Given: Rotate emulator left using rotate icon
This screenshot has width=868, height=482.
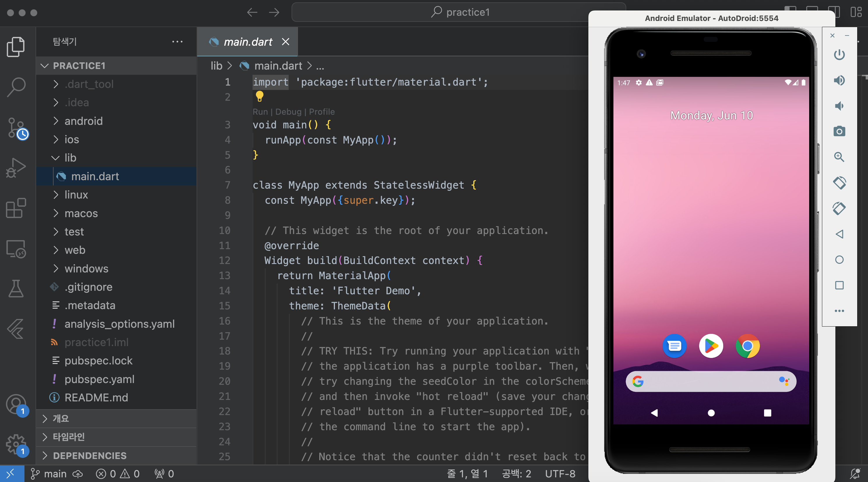Looking at the screenshot, I should click(x=839, y=182).
